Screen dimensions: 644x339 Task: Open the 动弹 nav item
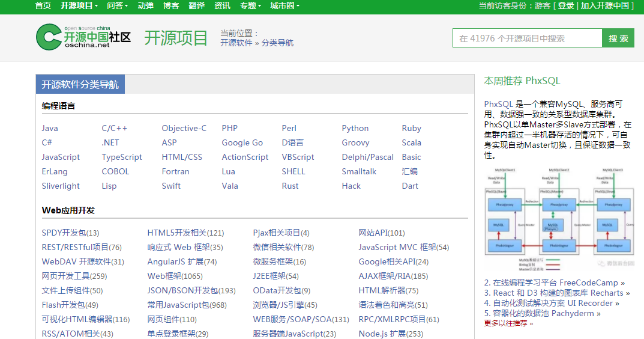[x=145, y=5]
